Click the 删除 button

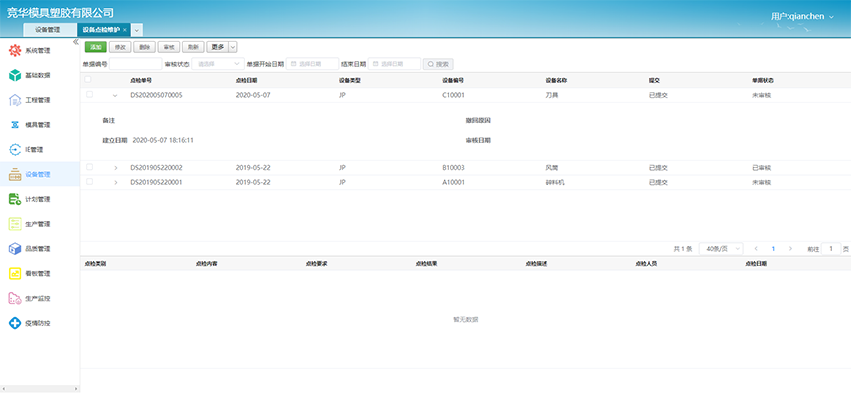click(x=144, y=47)
